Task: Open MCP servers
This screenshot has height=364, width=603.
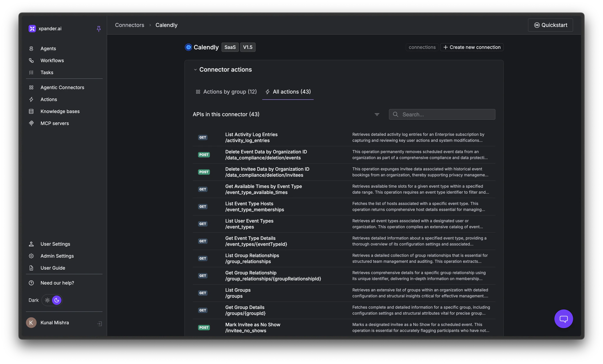Action: pos(55,123)
